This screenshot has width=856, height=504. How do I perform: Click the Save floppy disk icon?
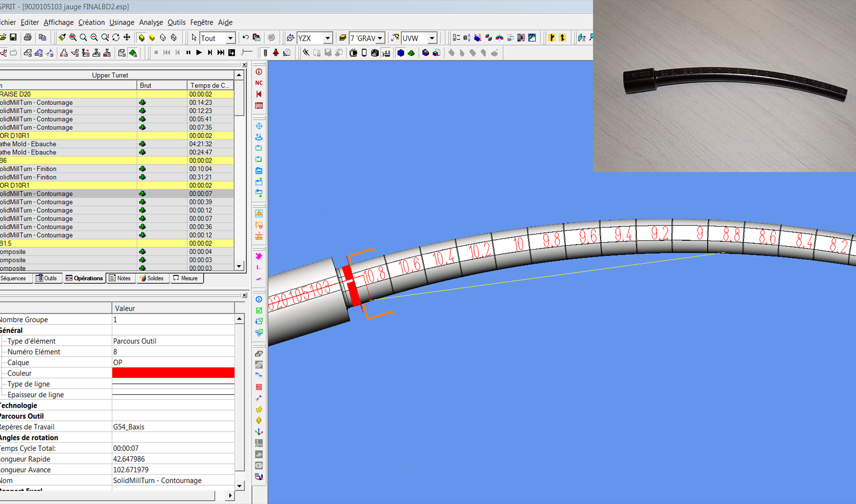point(13,38)
